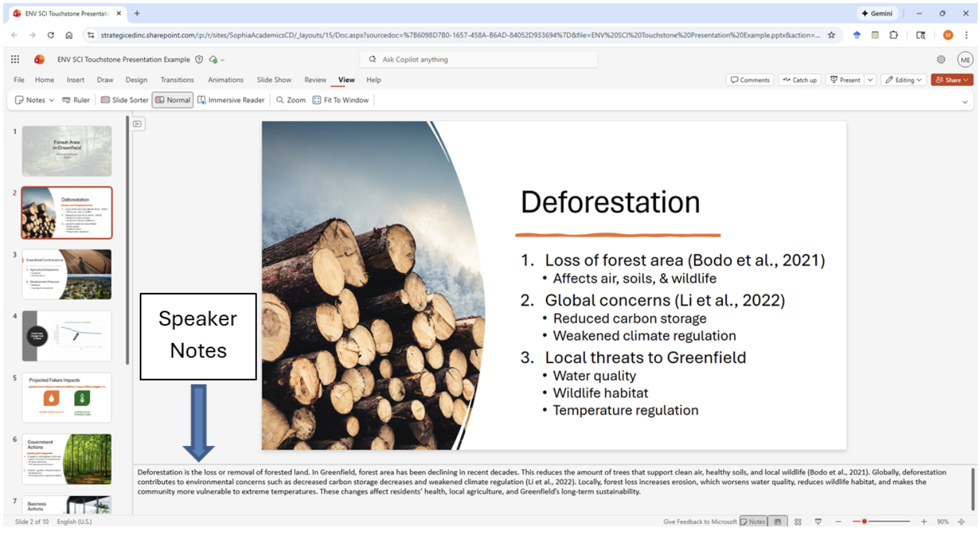The height and width of the screenshot is (535, 980).
Task: Start slide show from status bar icon
Action: pyautogui.click(x=818, y=521)
